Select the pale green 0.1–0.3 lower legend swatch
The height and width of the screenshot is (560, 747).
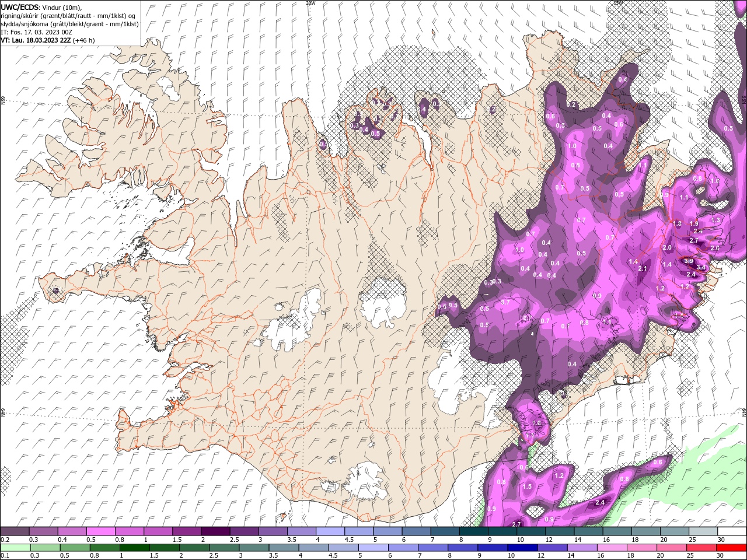pos(15,548)
